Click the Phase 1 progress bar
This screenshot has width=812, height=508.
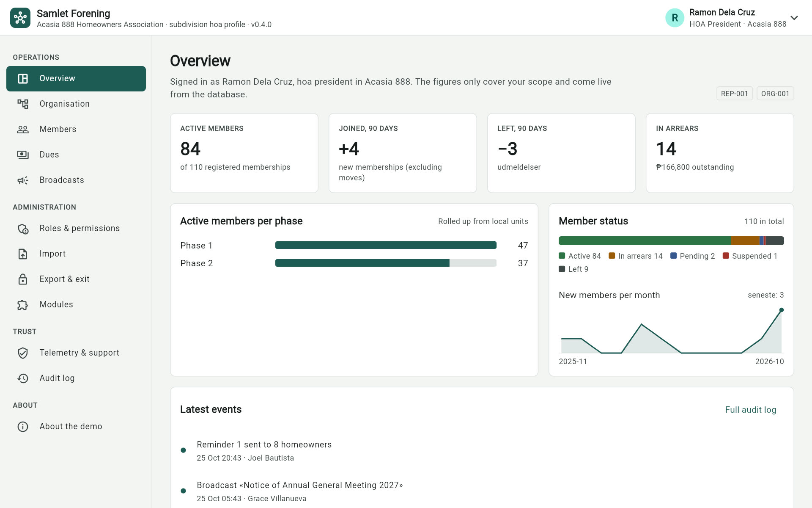tap(386, 245)
